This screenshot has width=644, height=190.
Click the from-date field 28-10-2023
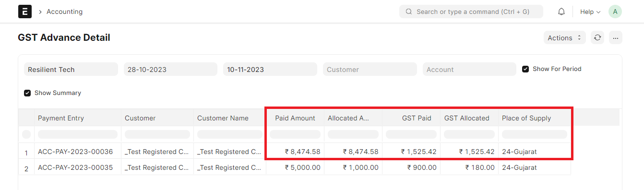170,69
